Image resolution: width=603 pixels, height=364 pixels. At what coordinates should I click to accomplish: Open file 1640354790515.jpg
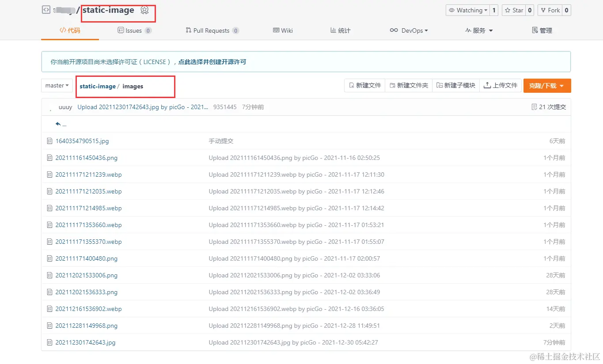(x=82, y=141)
